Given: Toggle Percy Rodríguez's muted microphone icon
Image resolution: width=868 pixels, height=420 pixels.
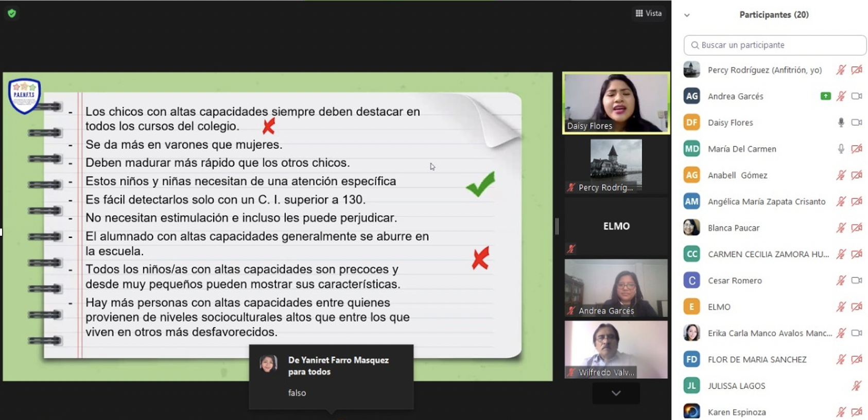Looking at the screenshot, I should coord(841,70).
